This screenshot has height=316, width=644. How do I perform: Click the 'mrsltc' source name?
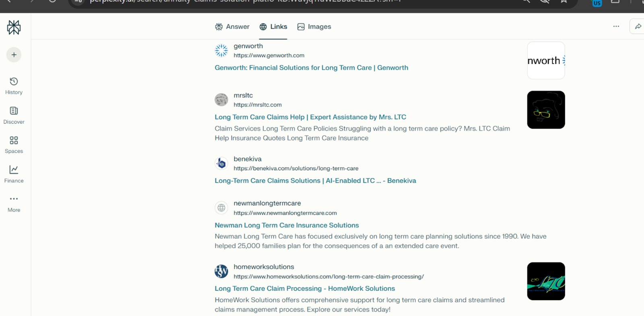pyautogui.click(x=243, y=96)
